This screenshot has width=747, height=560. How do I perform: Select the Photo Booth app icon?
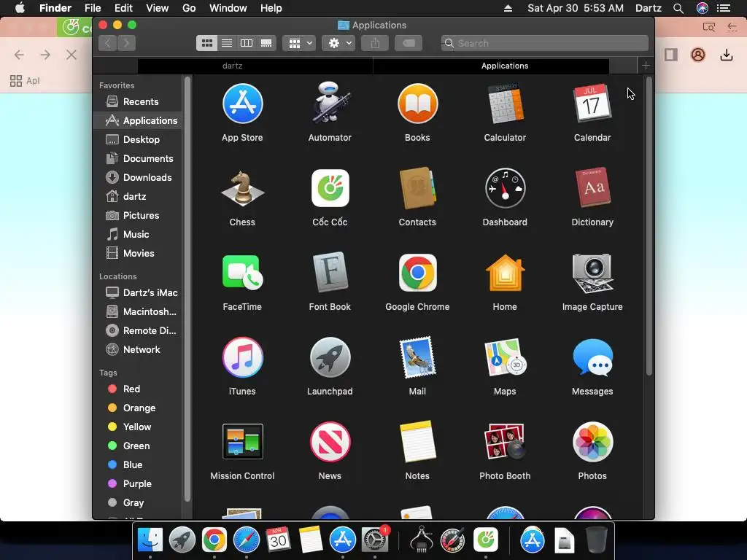click(x=505, y=441)
